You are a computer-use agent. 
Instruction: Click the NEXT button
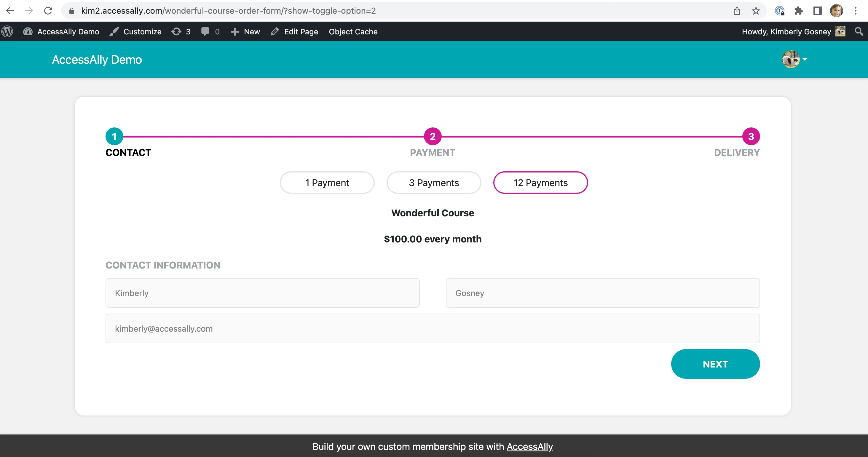coord(715,364)
